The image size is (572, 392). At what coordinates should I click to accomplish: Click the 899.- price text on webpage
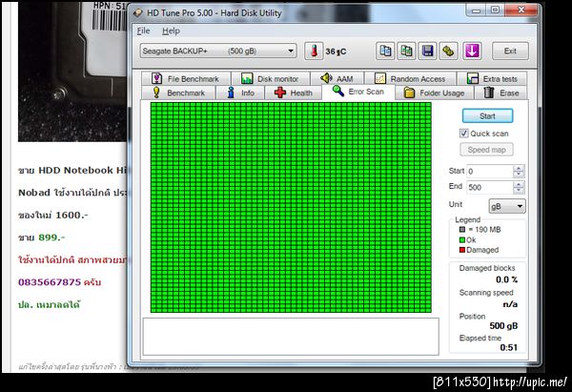click(x=51, y=237)
